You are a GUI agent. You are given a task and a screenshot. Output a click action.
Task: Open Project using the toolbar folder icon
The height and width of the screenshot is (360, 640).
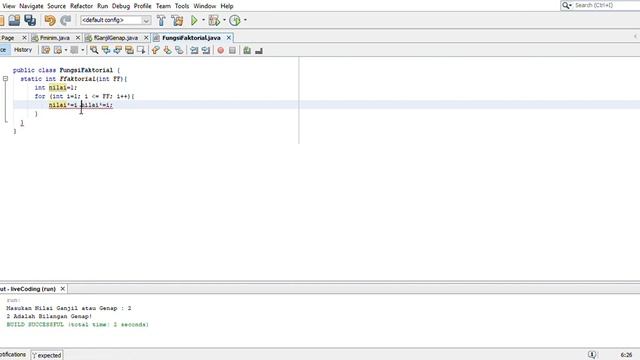pyautogui.click(x=14, y=20)
